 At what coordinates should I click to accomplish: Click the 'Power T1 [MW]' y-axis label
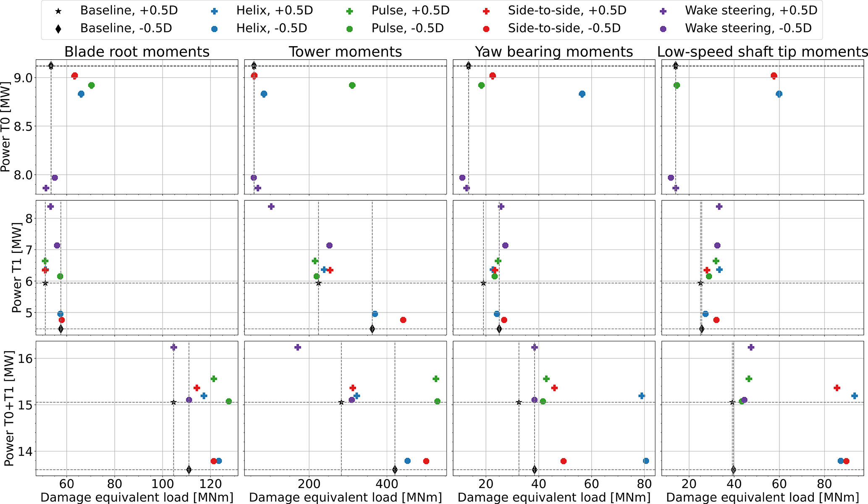[17, 268]
